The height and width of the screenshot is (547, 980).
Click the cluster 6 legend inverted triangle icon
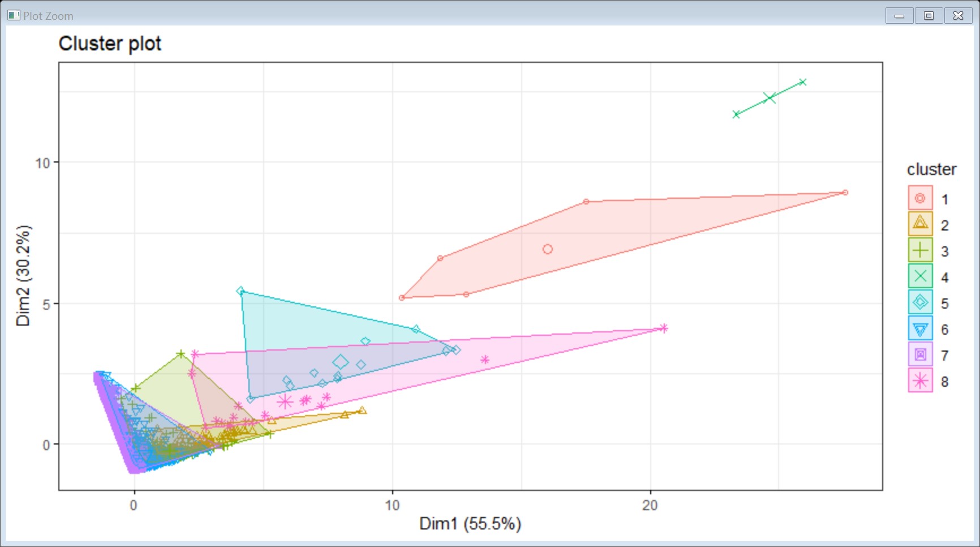click(x=920, y=328)
